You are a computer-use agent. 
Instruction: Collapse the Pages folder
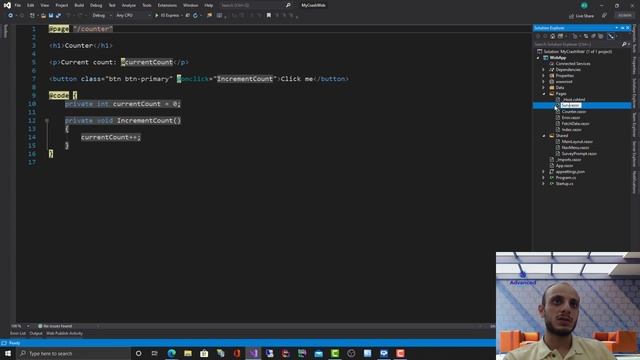[543, 94]
